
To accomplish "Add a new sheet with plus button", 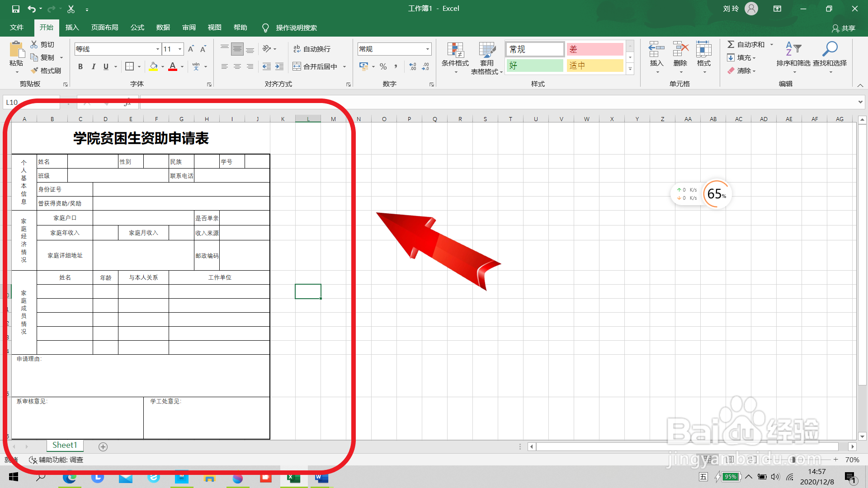I will pos(103,446).
